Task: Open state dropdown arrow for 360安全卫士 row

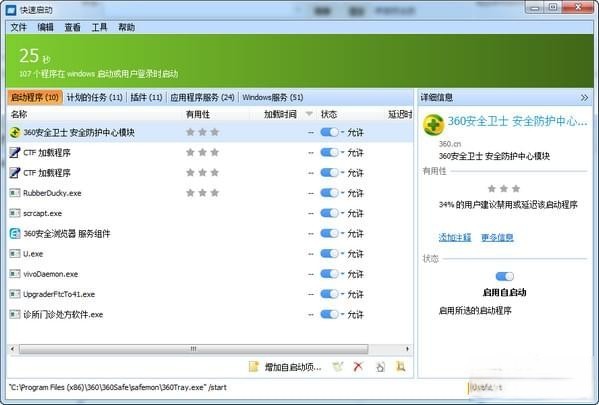Action: pyautogui.click(x=342, y=132)
